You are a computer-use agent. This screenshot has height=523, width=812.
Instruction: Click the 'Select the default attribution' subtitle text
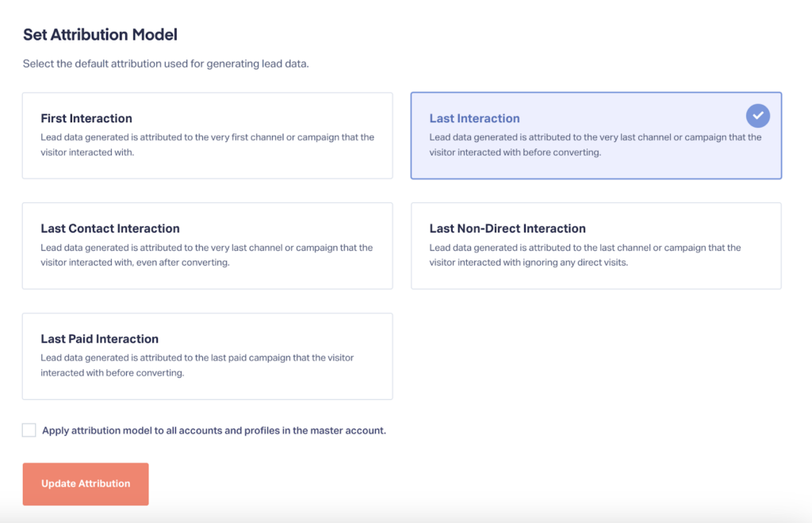[166, 63]
